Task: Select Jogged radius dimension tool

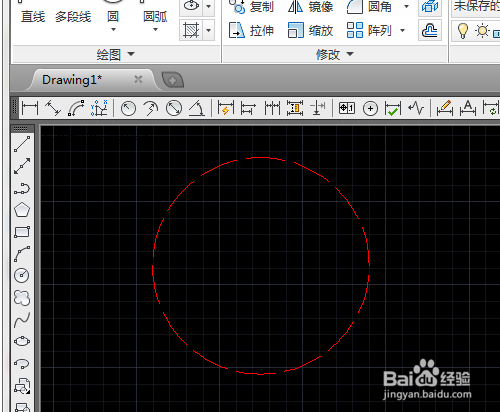Action: click(151, 108)
